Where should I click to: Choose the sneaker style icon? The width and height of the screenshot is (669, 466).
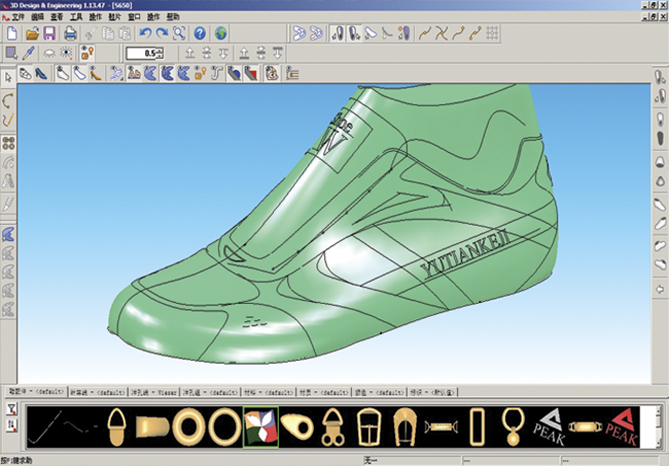tap(25, 73)
